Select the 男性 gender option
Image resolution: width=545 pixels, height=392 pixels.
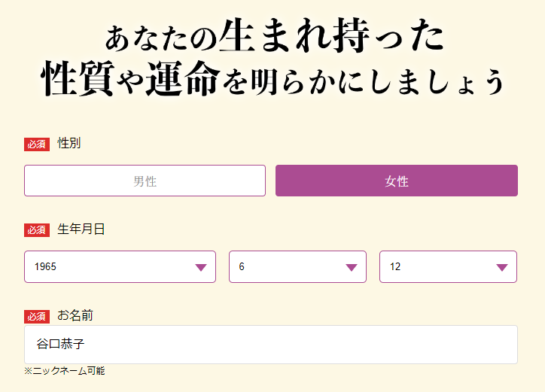[x=145, y=181]
